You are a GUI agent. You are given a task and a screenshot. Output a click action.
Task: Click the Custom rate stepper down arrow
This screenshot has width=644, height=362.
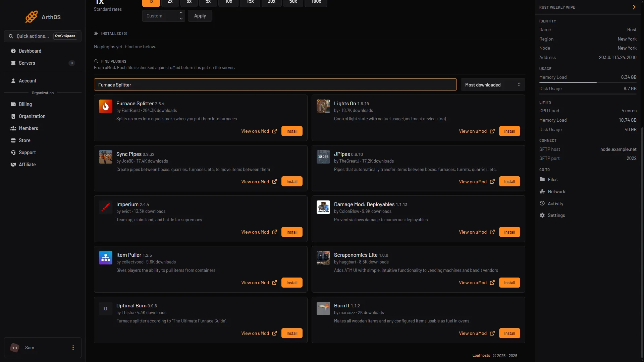click(x=181, y=19)
